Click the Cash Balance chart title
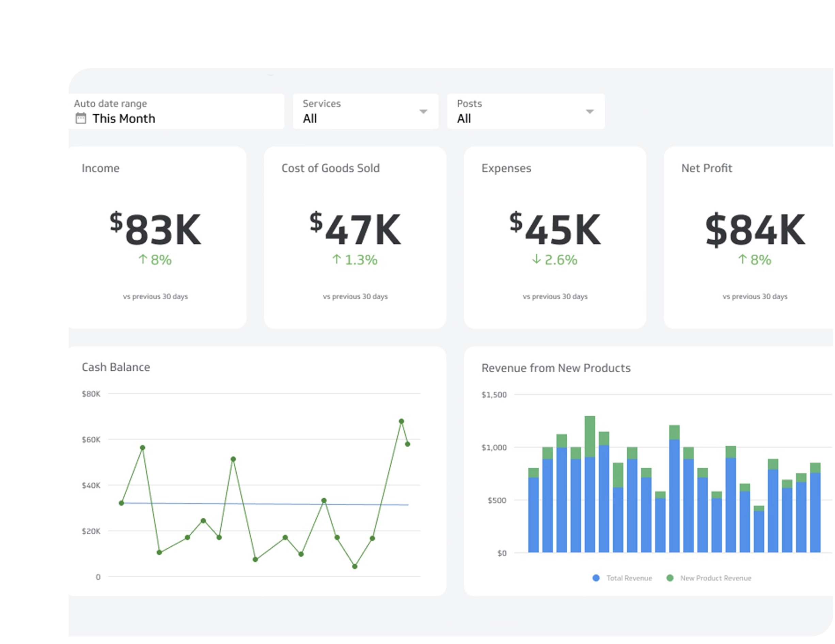The image size is (835, 644). (116, 367)
